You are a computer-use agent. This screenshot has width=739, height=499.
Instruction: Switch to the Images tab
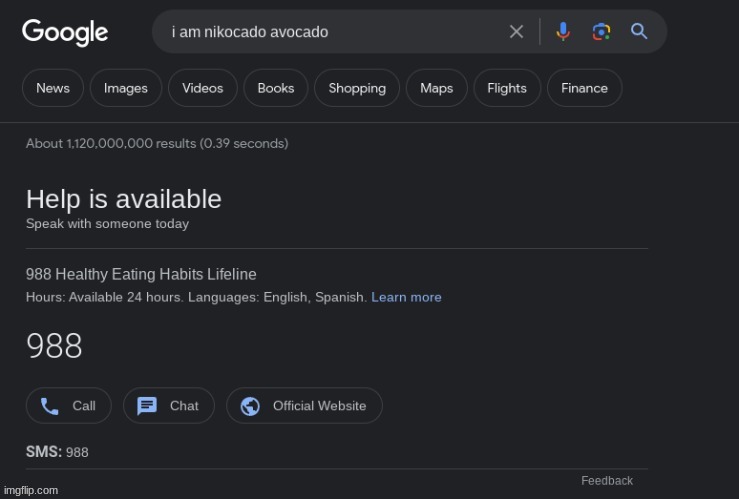click(126, 88)
